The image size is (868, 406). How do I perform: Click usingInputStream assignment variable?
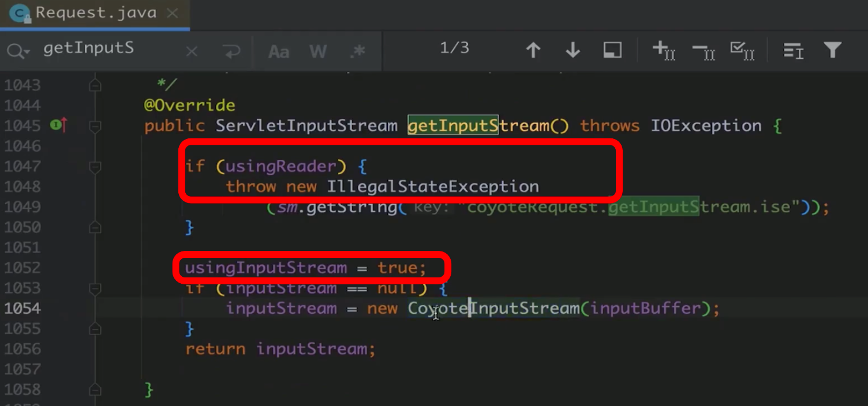[x=266, y=268]
